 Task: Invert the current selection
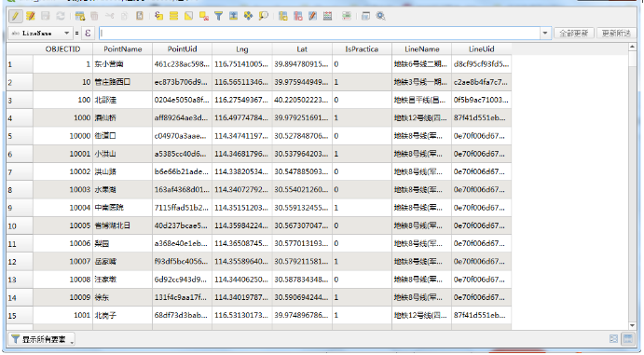coord(188,16)
